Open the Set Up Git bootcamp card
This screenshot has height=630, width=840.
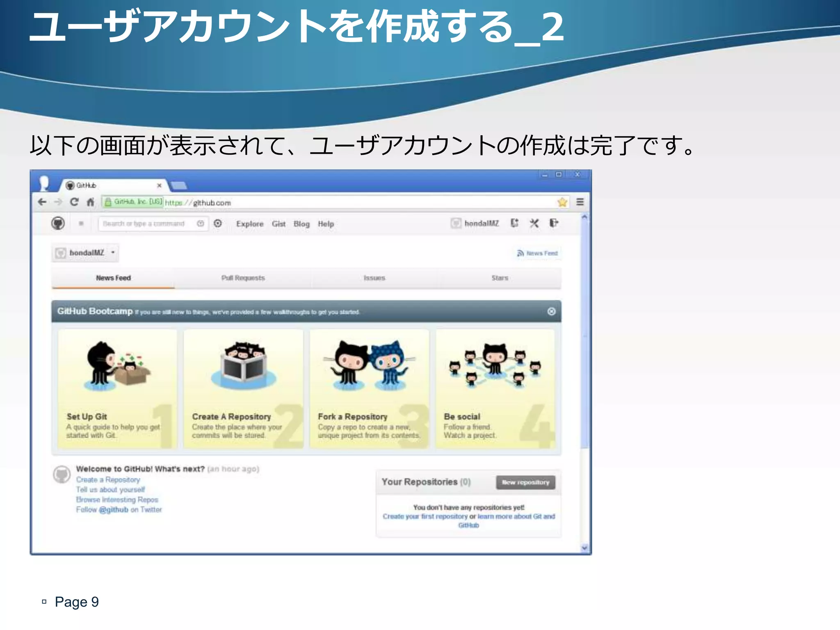pyautogui.click(x=118, y=388)
